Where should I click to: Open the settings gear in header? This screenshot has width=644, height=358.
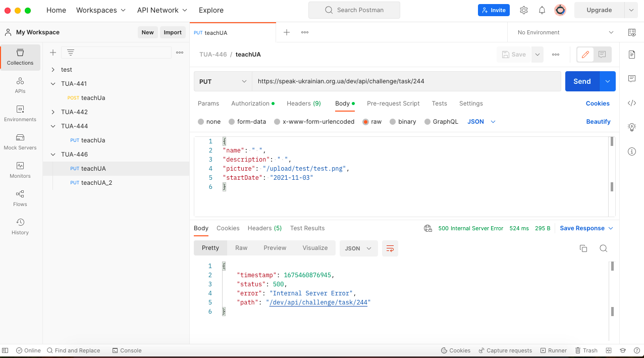[x=524, y=10]
